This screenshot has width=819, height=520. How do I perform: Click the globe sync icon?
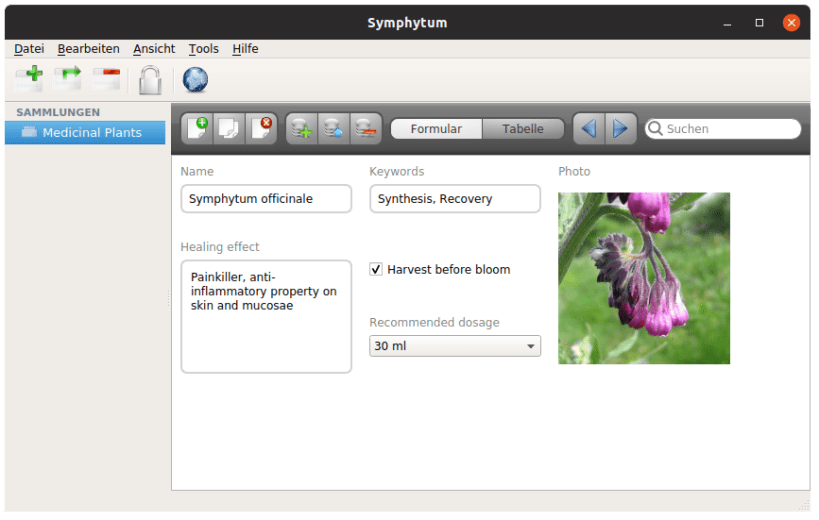click(195, 80)
